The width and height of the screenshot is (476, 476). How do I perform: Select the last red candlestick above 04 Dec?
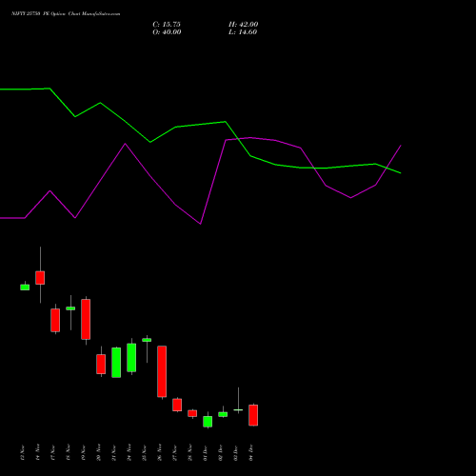click(x=253, y=415)
